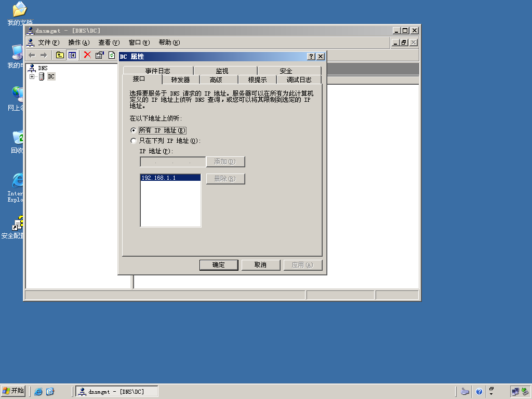
Task: Click the network connection tray icon
Action: (x=515, y=392)
